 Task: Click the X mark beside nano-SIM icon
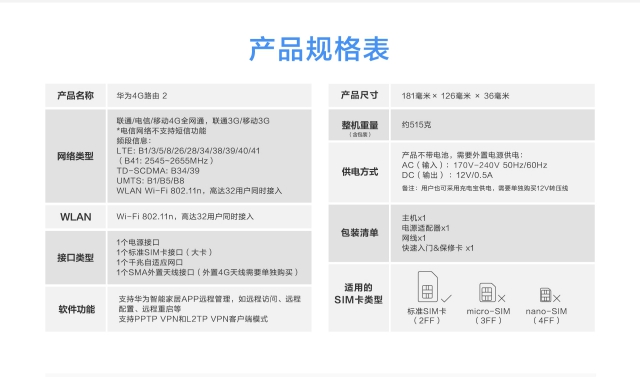coord(557,299)
